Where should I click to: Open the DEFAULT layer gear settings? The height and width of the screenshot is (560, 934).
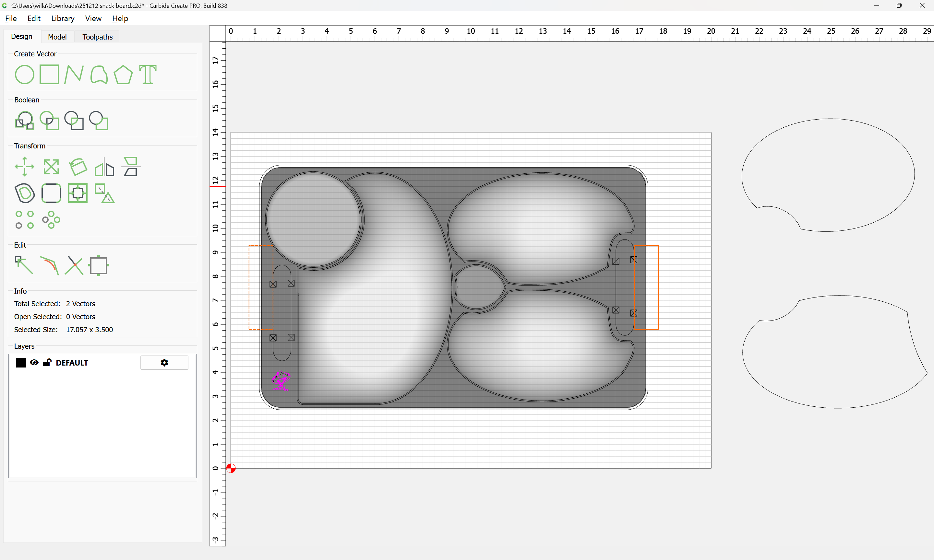pos(164,363)
